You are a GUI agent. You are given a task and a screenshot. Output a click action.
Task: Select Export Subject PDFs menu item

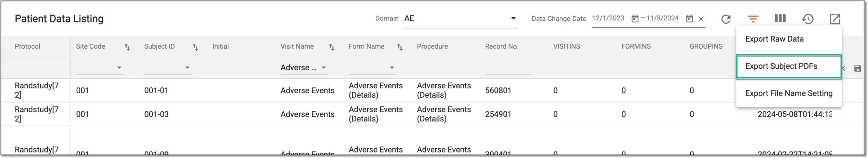tap(788, 66)
